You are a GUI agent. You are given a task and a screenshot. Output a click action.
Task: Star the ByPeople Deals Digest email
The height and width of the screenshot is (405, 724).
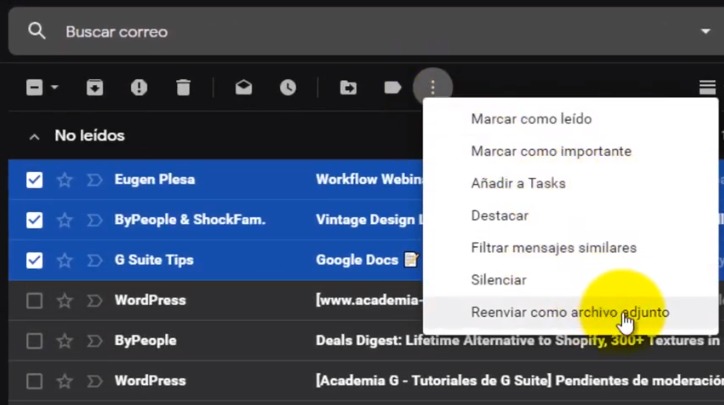[x=65, y=341]
